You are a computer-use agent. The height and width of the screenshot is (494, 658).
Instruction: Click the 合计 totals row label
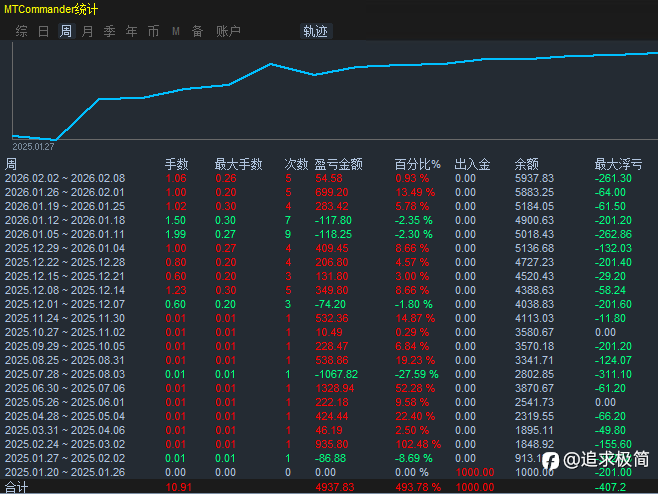16,487
